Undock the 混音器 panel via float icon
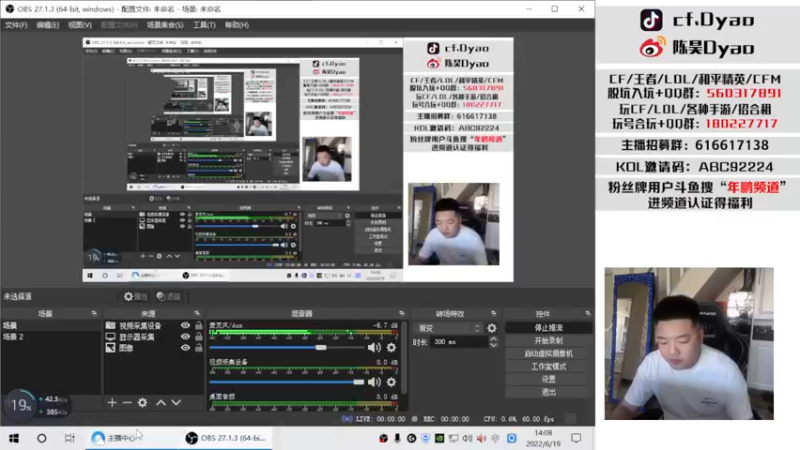 coord(402,313)
